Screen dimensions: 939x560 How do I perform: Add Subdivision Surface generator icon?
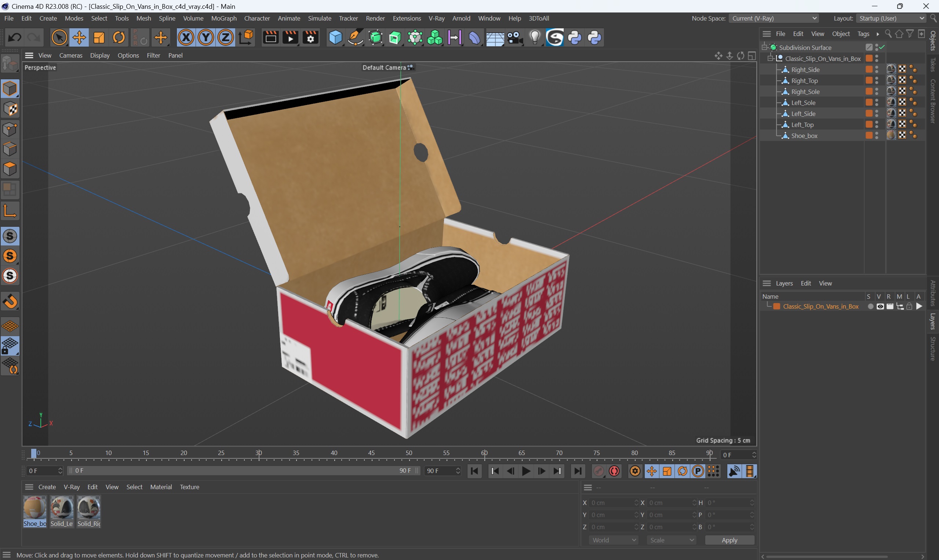tap(375, 37)
